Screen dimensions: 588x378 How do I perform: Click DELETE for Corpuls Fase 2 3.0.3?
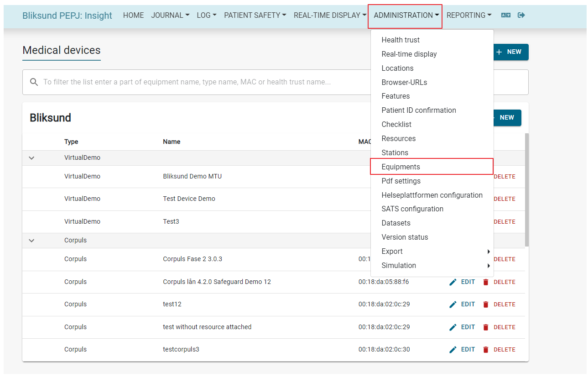(x=505, y=259)
